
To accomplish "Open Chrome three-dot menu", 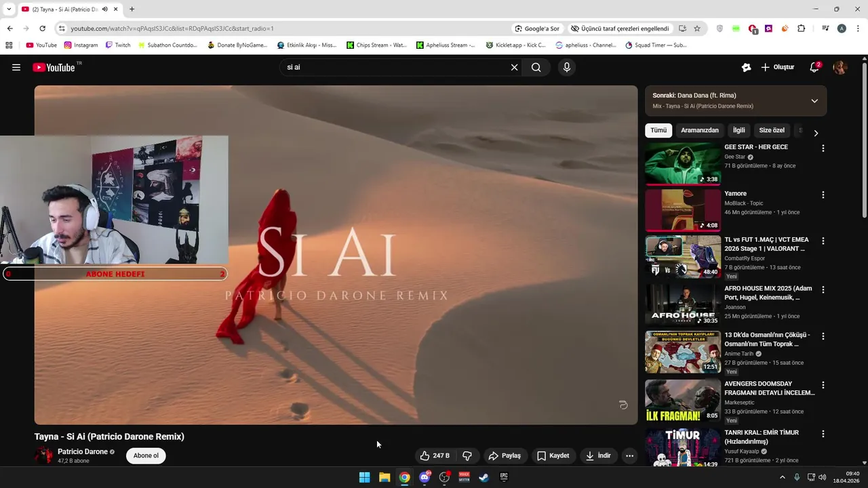I will (859, 28).
